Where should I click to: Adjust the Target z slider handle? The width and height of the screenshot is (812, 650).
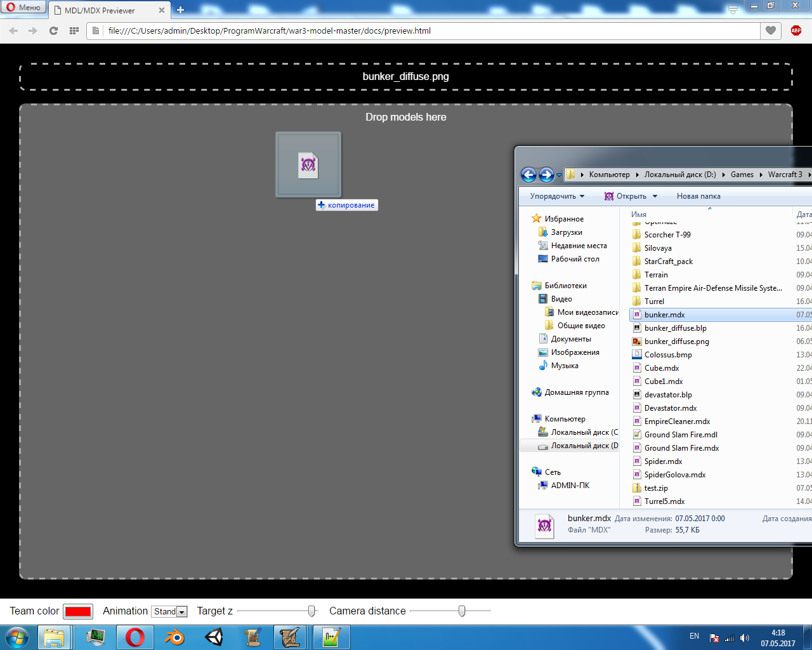click(311, 611)
